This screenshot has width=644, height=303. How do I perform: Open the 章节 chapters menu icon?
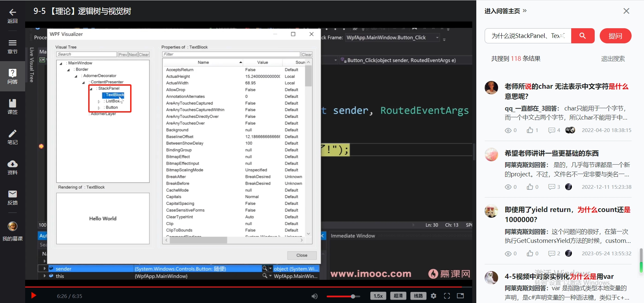tap(12, 43)
